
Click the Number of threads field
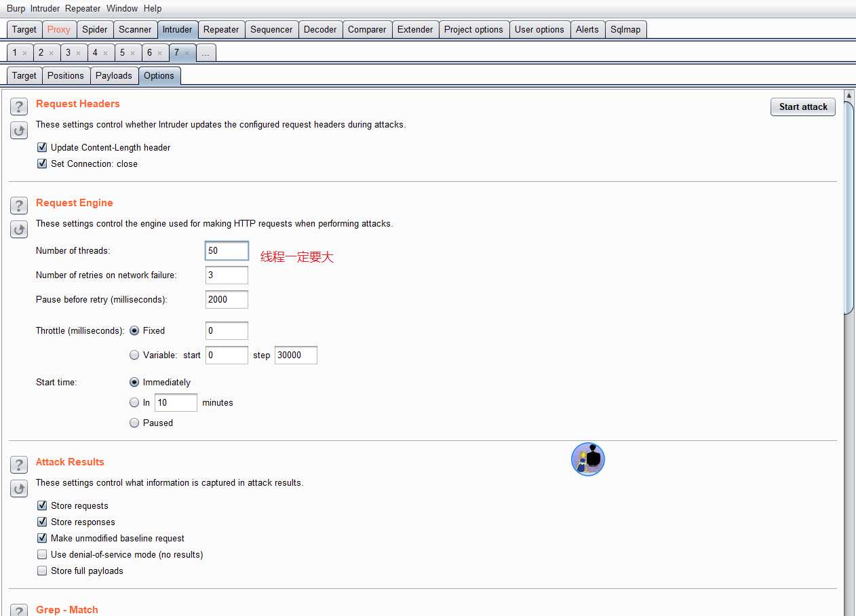[227, 250]
